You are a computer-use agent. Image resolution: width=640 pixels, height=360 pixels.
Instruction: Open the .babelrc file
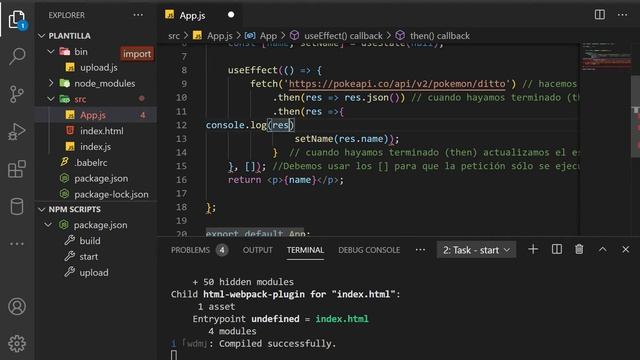pos(91,162)
